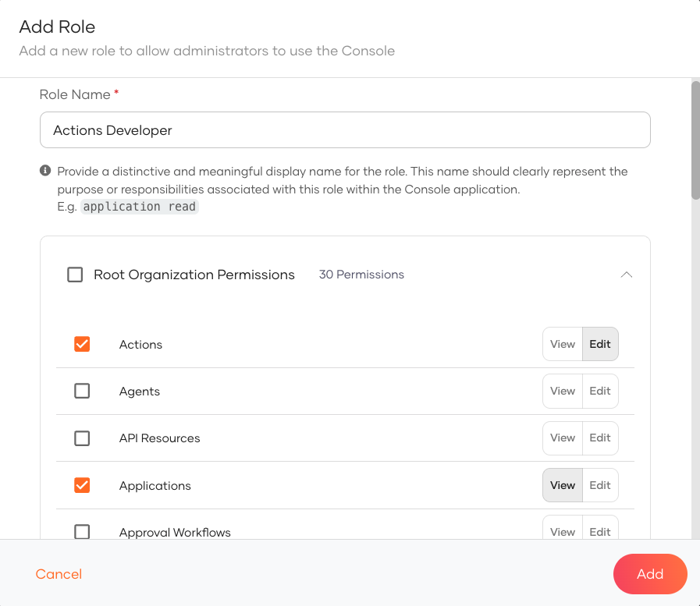
Task: Select View for API Resources
Action: tap(562, 438)
